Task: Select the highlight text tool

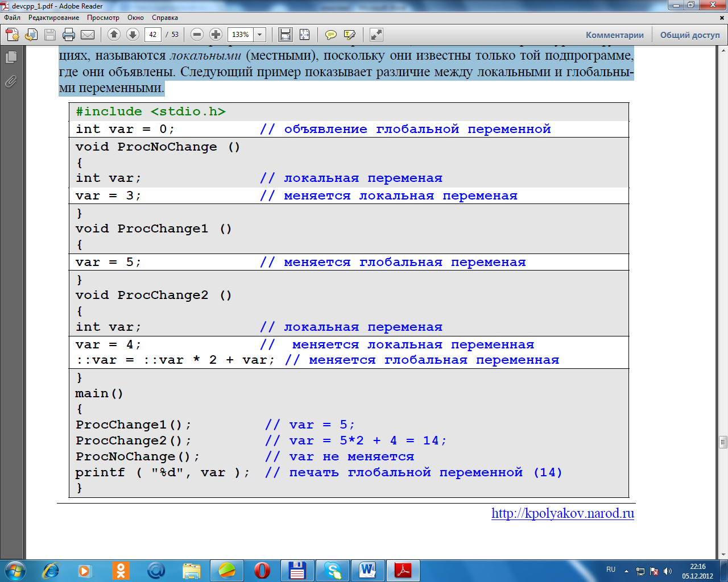Action: [350, 35]
